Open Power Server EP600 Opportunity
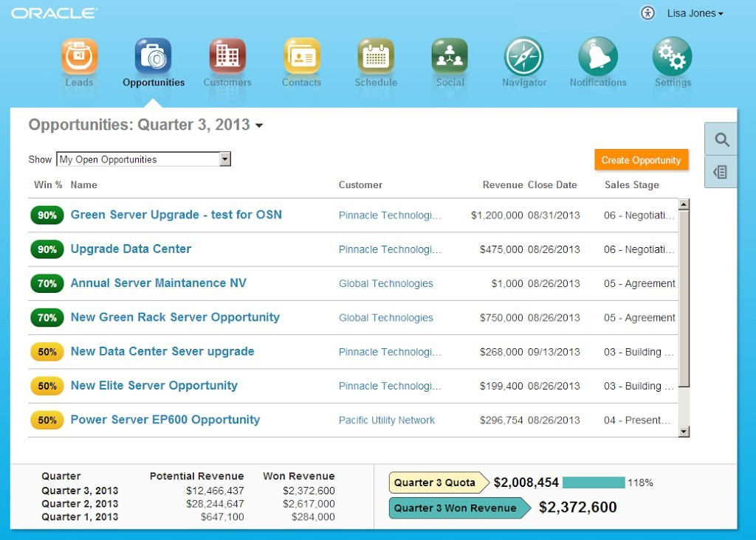Viewport: 756px width, 540px height. pos(165,420)
